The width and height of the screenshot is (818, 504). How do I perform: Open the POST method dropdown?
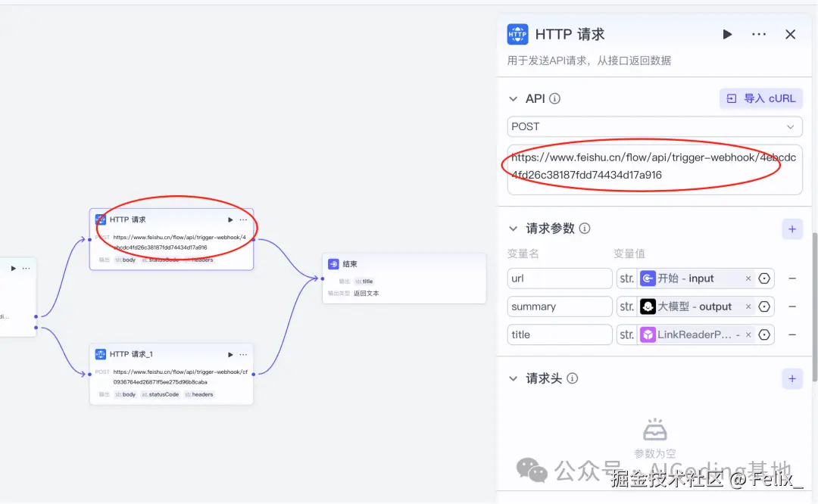[654, 126]
